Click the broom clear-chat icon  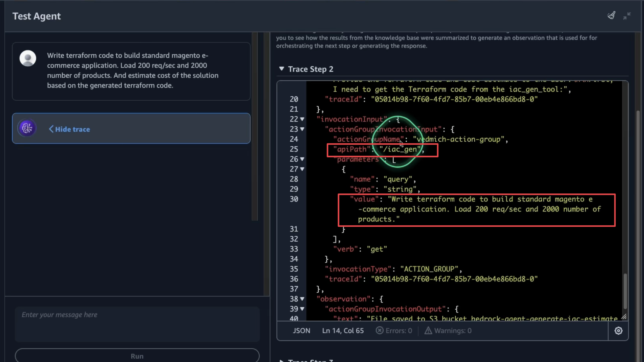point(611,16)
